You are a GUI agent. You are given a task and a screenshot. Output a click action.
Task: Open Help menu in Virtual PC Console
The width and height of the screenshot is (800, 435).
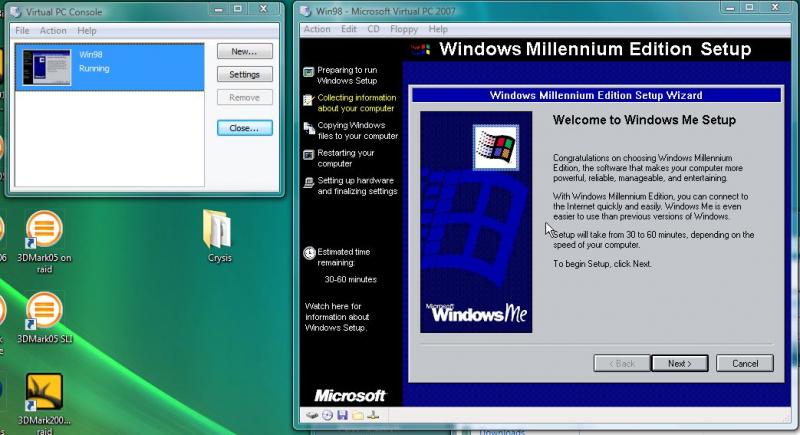[x=87, y=31]
